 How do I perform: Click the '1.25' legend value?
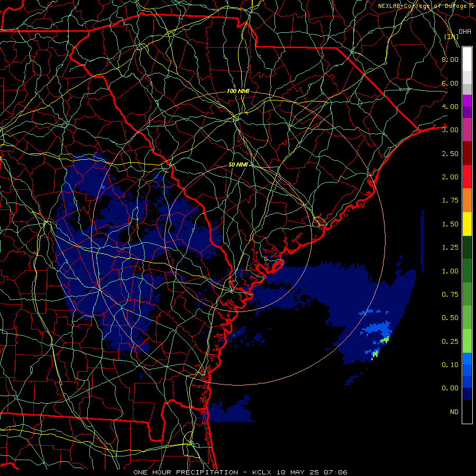(450, 248)
